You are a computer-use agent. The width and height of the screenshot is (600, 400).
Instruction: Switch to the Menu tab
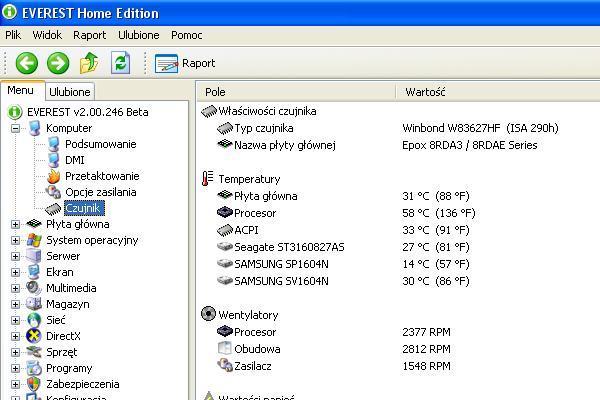tap(21, 90)
